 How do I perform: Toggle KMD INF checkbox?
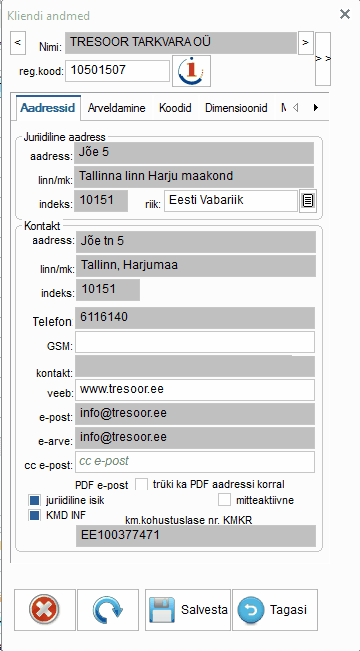(x=35, y=515)
